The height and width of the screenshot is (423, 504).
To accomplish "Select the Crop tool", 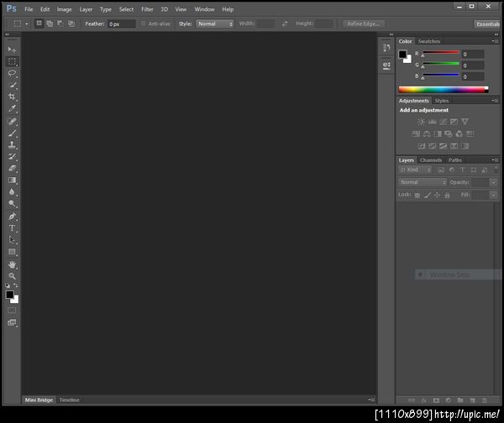I will pyautogui.click(x=13, y=97).
